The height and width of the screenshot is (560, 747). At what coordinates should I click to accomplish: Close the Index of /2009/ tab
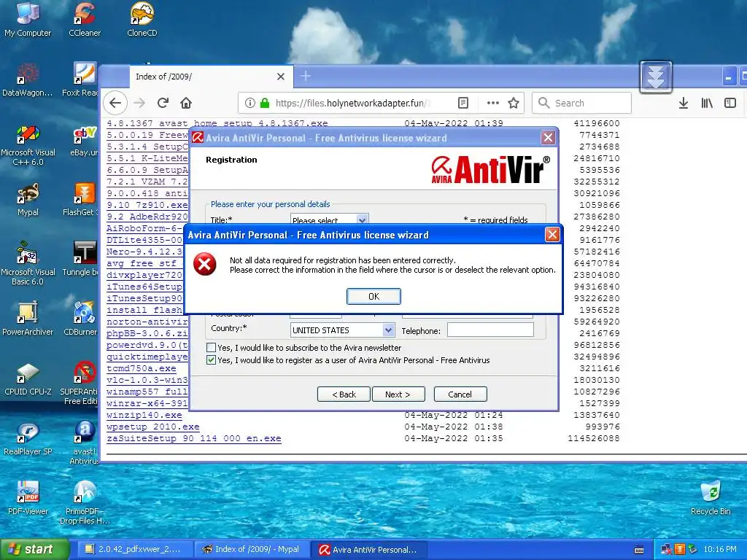(x=281, y=77)
